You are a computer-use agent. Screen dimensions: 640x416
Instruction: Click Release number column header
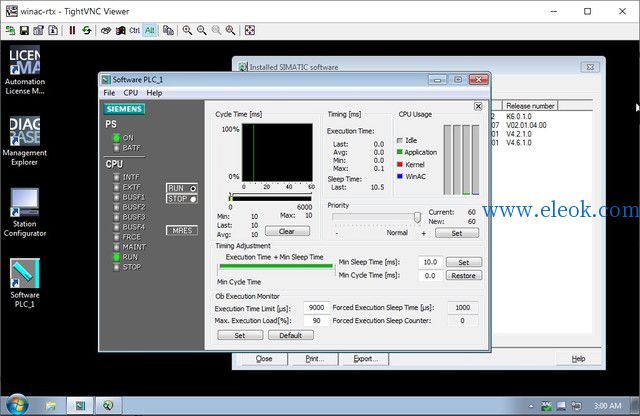(x=530, y=106)
